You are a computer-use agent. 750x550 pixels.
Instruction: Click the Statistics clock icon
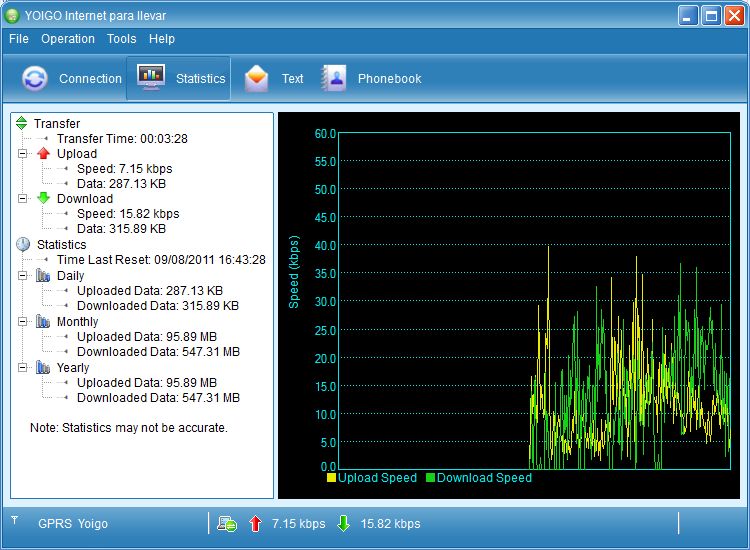point(23,244)
